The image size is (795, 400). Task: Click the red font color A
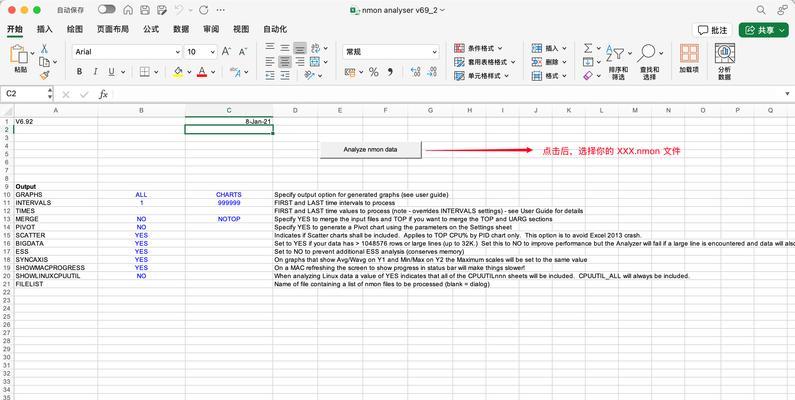(x=202, y=72)
